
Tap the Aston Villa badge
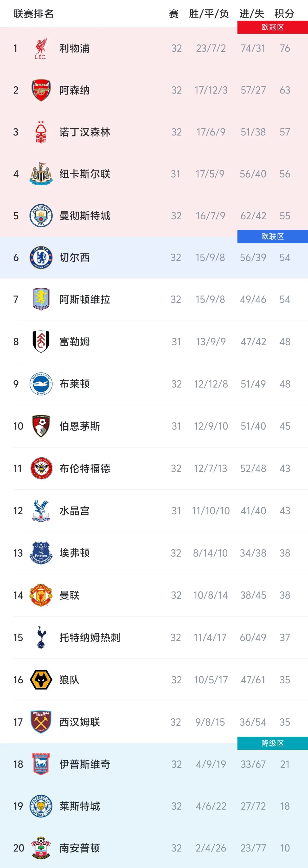(x=41, y=299)
